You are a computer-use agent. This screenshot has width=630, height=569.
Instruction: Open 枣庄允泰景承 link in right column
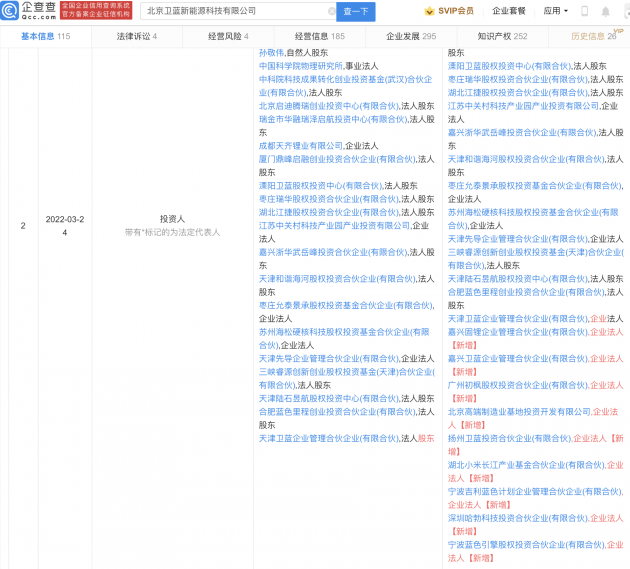535,185
